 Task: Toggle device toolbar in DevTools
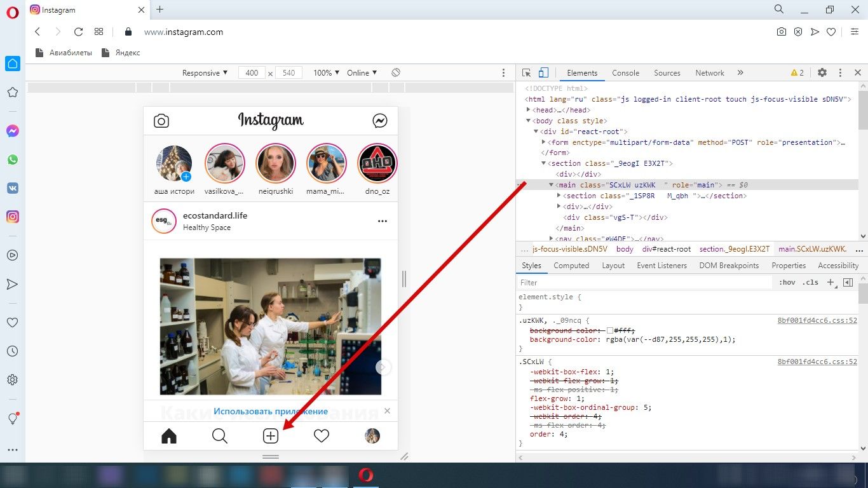pos(543,73)
